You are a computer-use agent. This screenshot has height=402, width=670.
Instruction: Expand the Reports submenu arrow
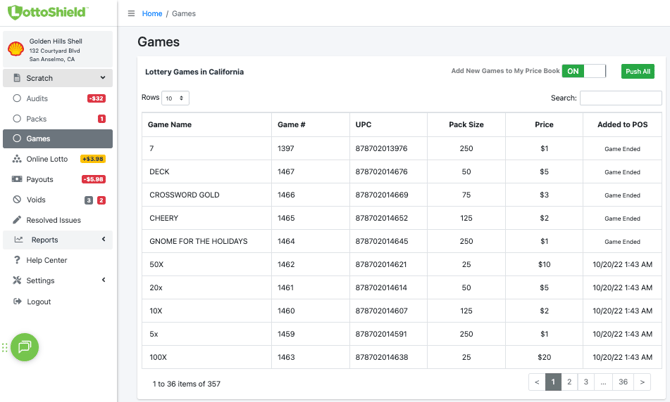pos(103,239)
